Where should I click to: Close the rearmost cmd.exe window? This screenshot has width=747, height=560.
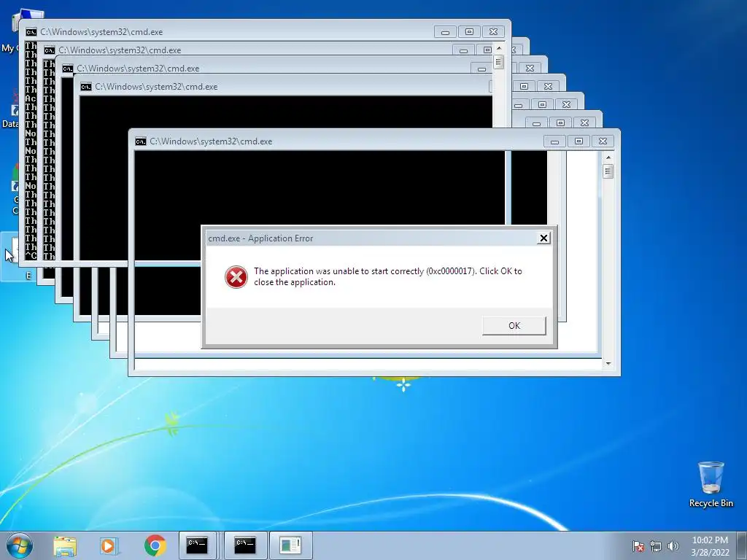pos(494,32)
